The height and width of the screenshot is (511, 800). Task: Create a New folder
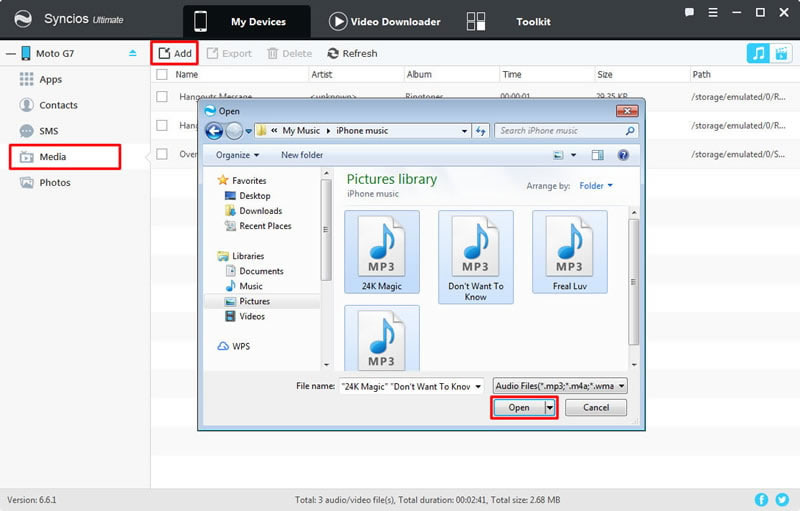pyautogui.click(x=302, y=155)
